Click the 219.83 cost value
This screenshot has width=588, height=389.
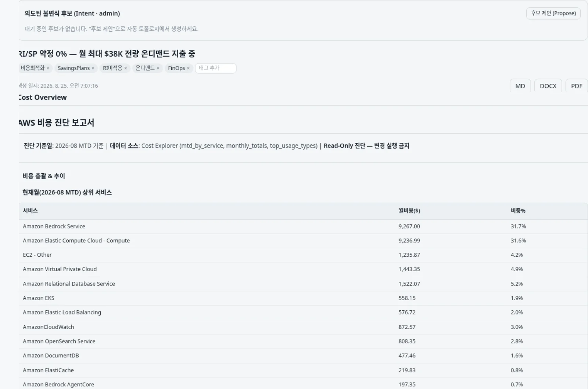[x=407, y=370]
